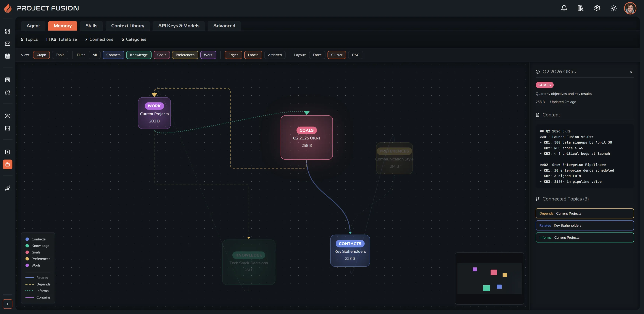Toggle the Knowledge filter
This screenshot has width=644, height=314.
tap(139, 55)
